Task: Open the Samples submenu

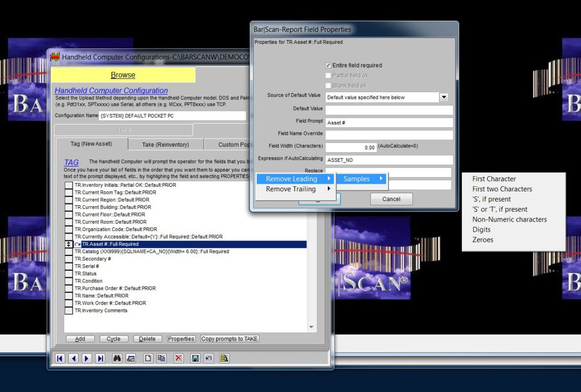Action: 362,179
